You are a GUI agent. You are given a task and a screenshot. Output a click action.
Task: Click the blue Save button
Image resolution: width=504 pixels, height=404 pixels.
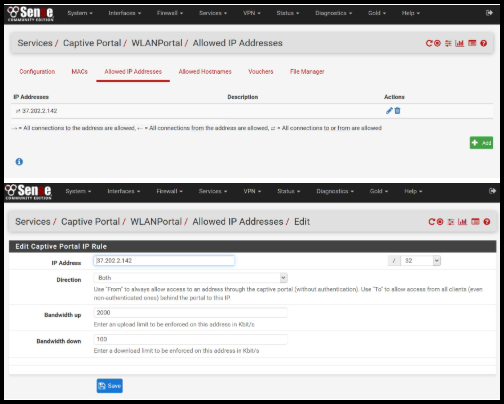pos(110,386)
